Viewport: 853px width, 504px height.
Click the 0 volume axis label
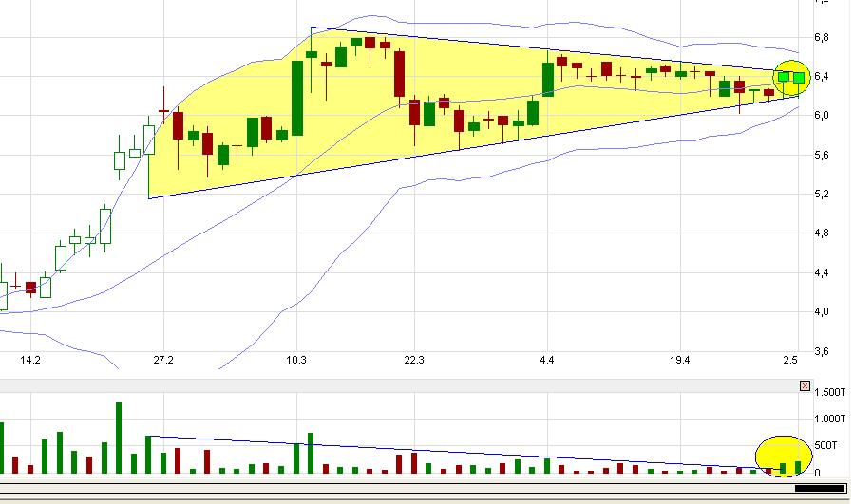point(817,473)
